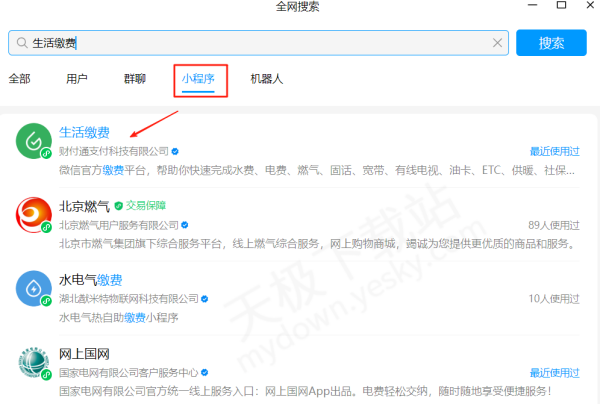
Task: Open the 水电气缴费 result title
Action: 91,280
